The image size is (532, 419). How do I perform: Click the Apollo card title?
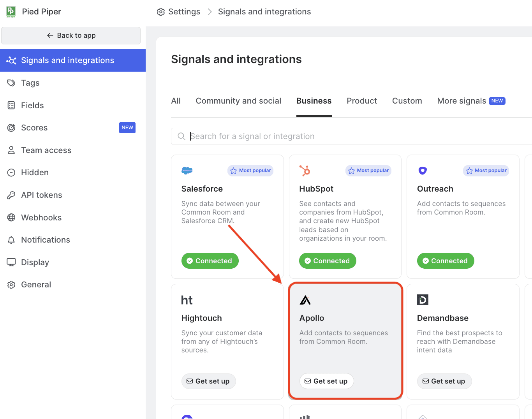pyautogui.click(x=312, y=318)
